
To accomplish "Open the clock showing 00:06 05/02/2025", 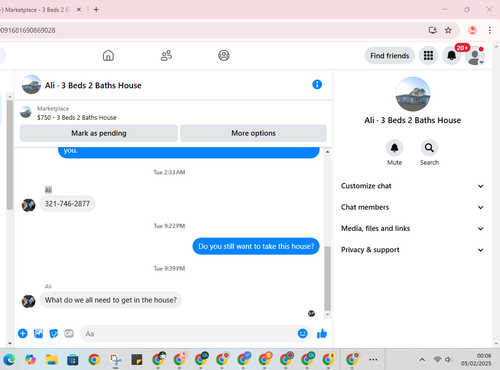I will tap(476, 360).
